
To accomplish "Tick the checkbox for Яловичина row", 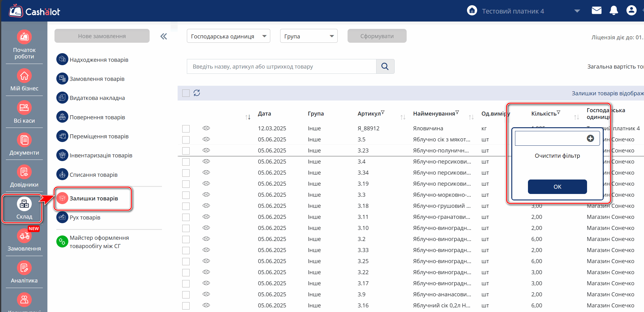I will click(186, 128).
